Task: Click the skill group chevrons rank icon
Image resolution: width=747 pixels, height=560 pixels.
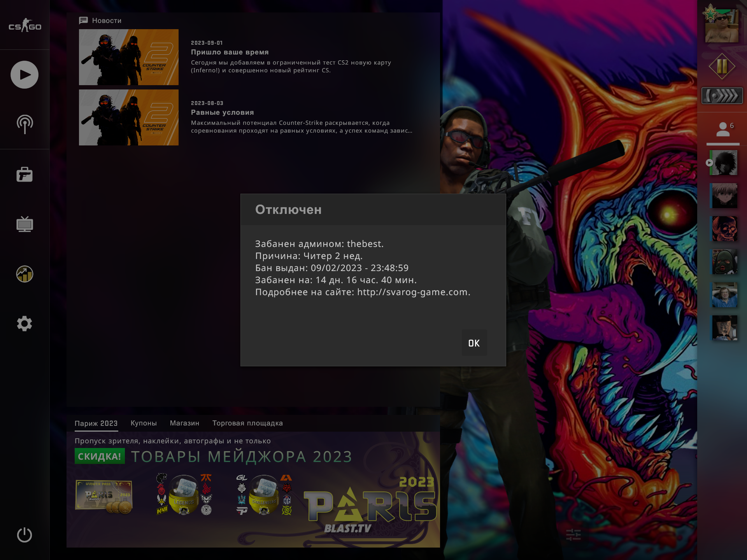Action: [722, 96]
